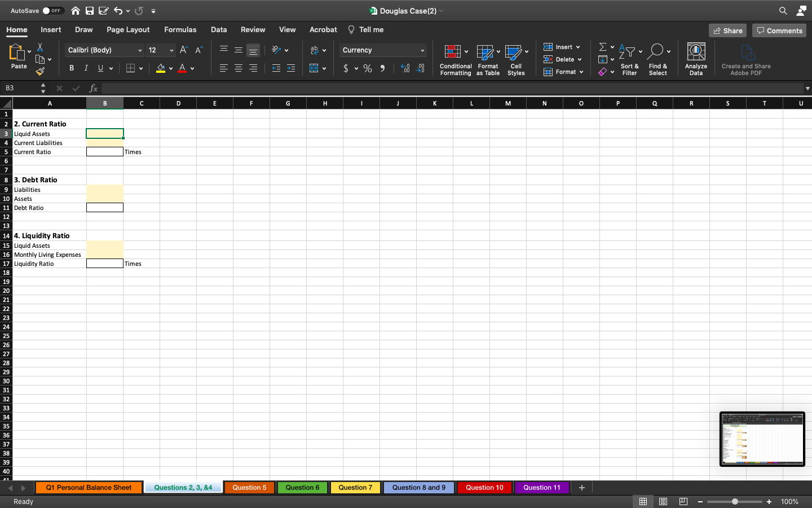812x508 pixels.
Task: Apply percent style format
Action: [368, 68]
